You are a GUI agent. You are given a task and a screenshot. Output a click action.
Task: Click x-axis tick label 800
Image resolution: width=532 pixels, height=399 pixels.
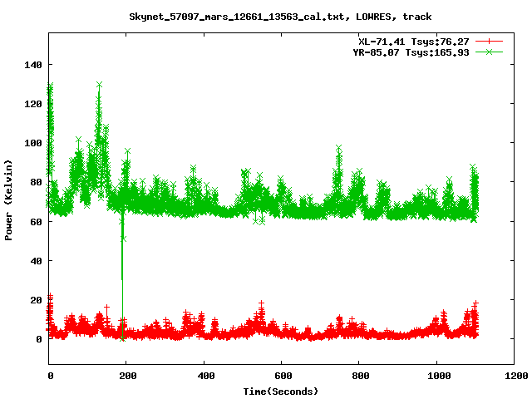coord(361,376)
